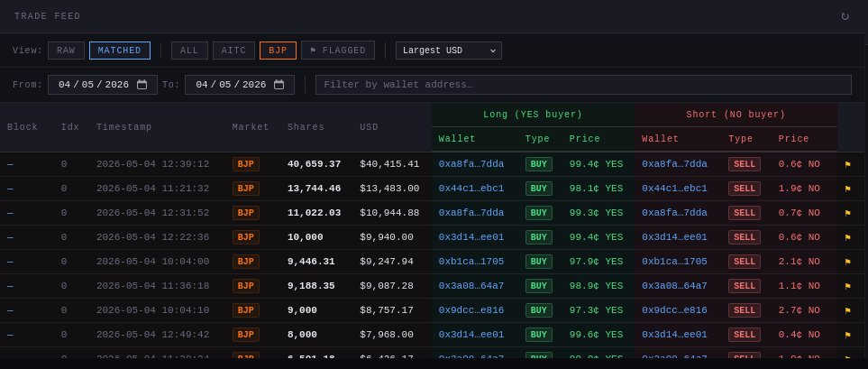Open long wallet 0x3a08…64a7 in $9,087.28 row
The height and width of the screenshot is (369, 868).
pyautogui.click(x=471, y=286)
